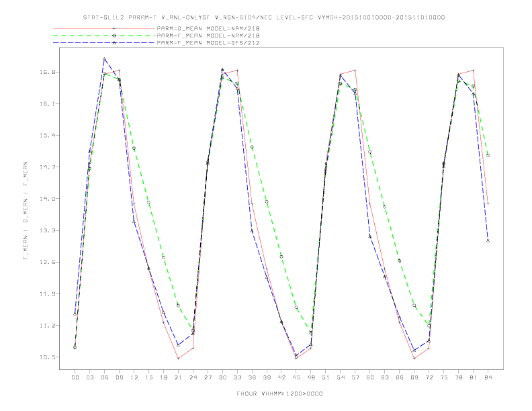This screenshot has height=411, width=532.
Task: Click x-axis tick label 27
Action: 208,377
